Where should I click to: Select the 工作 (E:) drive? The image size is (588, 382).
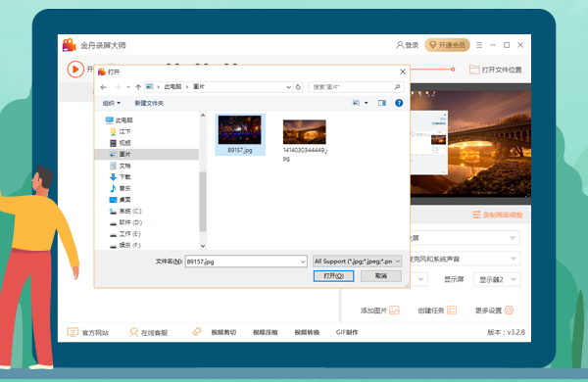[124, 234]
